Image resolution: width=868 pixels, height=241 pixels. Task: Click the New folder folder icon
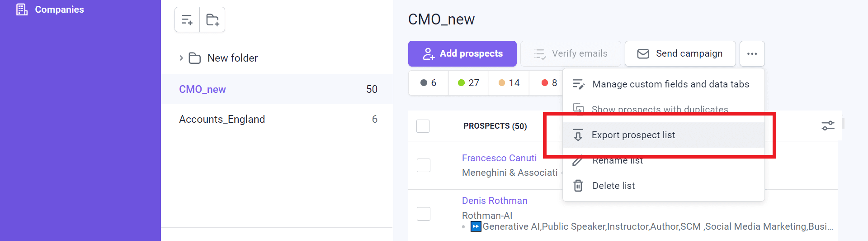pyautogui.click(x=195, y=58)
